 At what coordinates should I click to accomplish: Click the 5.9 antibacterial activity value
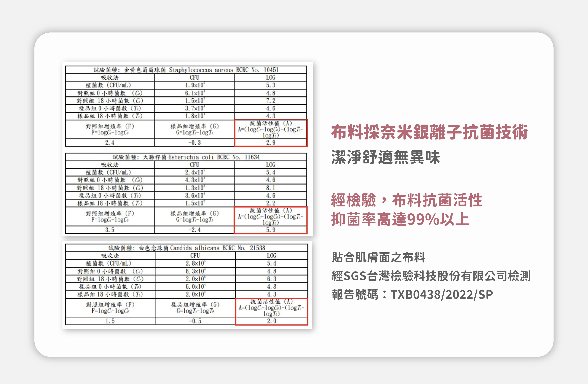pos(271,230)
